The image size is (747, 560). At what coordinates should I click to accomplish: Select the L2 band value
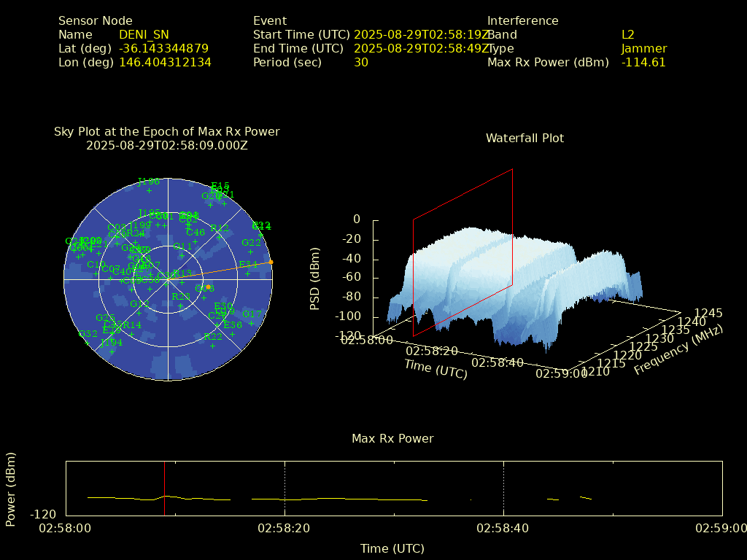tap(627, 34)
